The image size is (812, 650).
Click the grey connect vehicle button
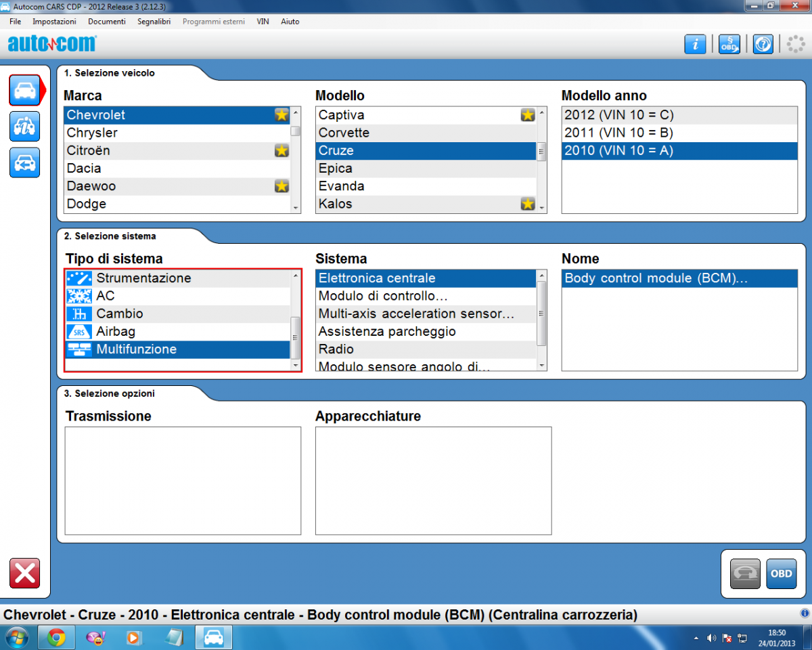746,573
